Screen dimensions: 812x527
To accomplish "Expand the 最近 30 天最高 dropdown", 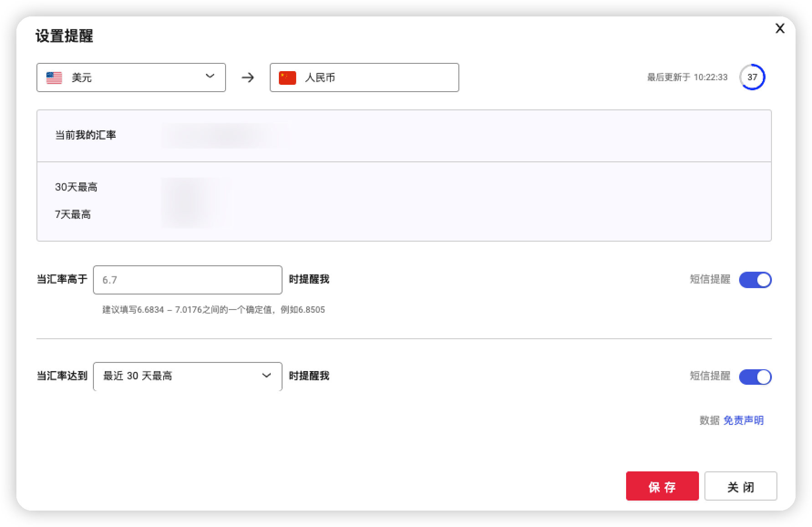I will [187, 376].
